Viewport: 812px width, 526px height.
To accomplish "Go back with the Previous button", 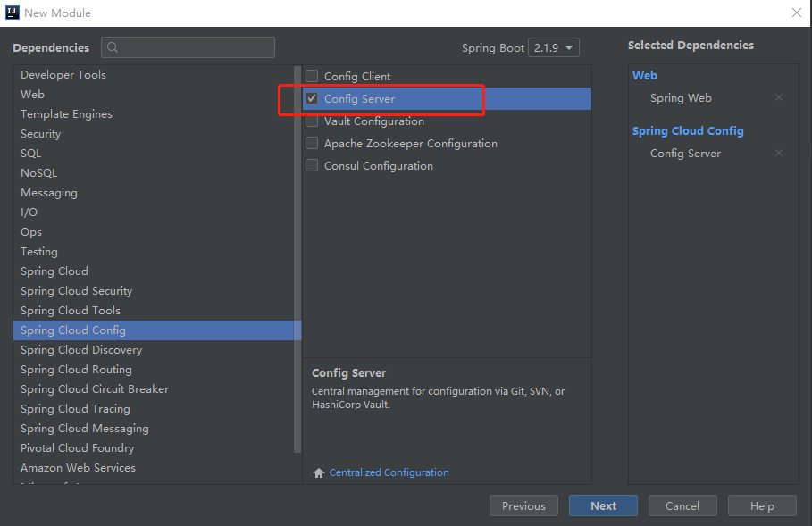I will point(523,505).
